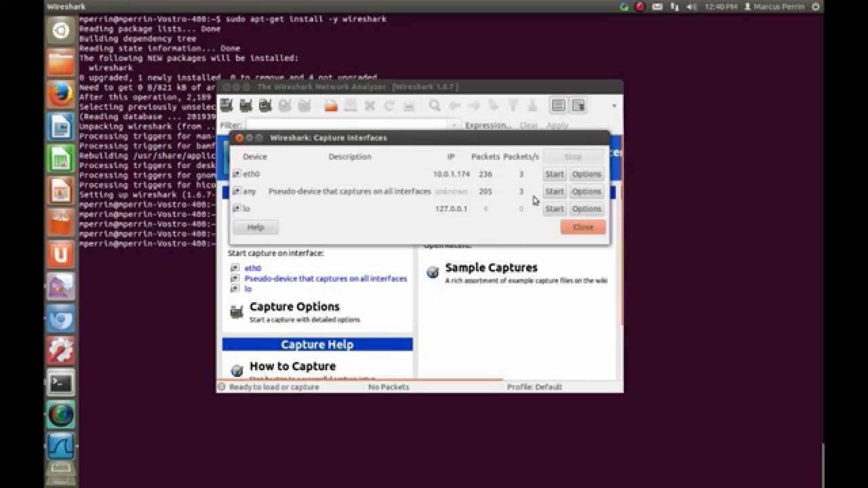The height and width of the screenshot is (488, 868).
Task: Open the volume indicator in top panel
Action: 692,7
